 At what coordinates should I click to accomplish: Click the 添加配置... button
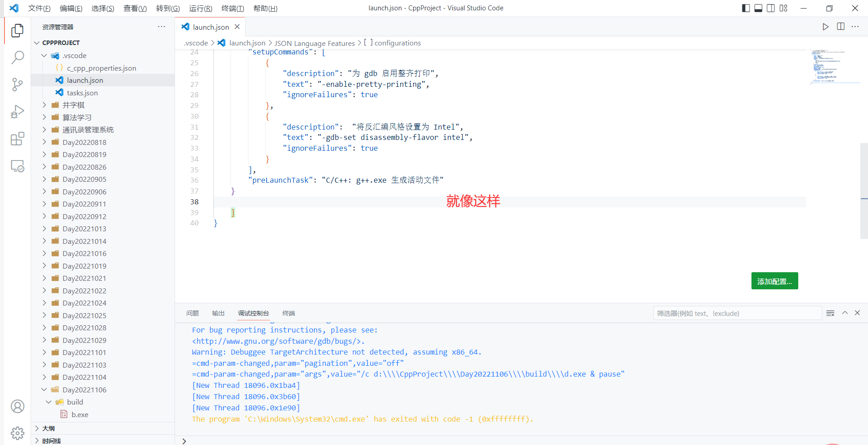coord(774,281)
